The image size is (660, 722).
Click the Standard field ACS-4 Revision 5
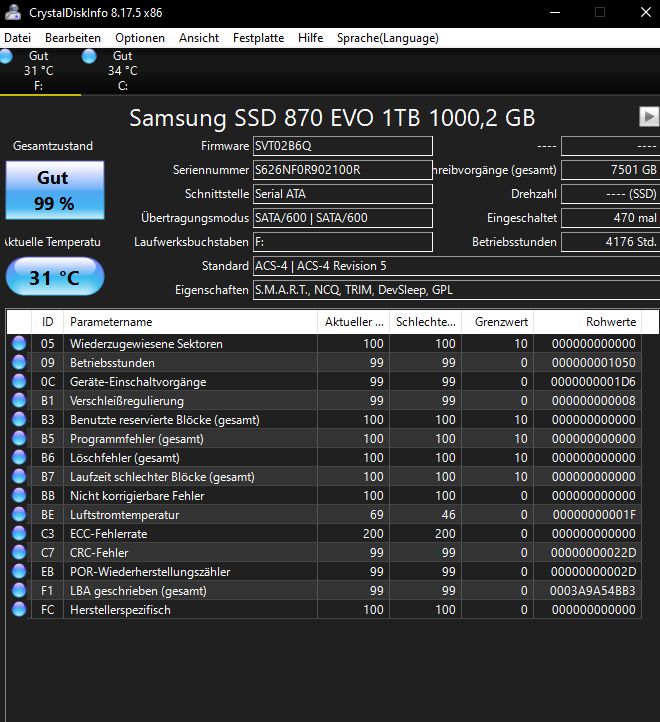click(456, 266)
